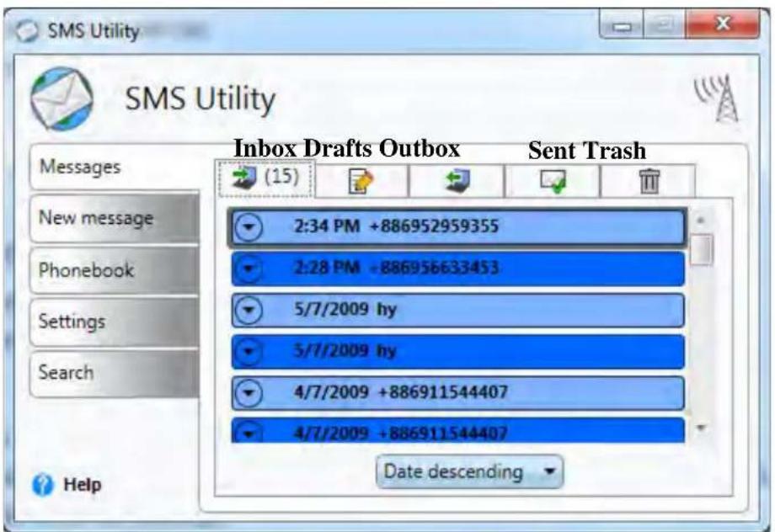Viewport: 775px width, 532px height.
Task: Expand the 2:28 PM +886956633453 message
Action: (x=249, y=269)
